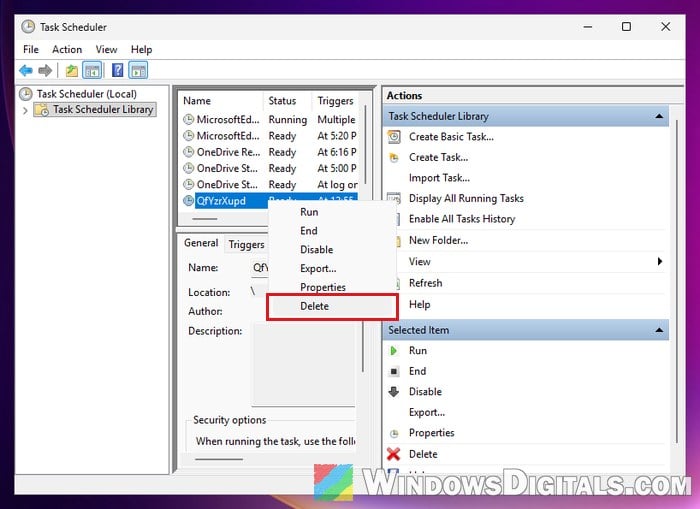Select the OneDrive task triggered At log on
The width and height of the screenshot is (700, 509).
pos(270,184)
